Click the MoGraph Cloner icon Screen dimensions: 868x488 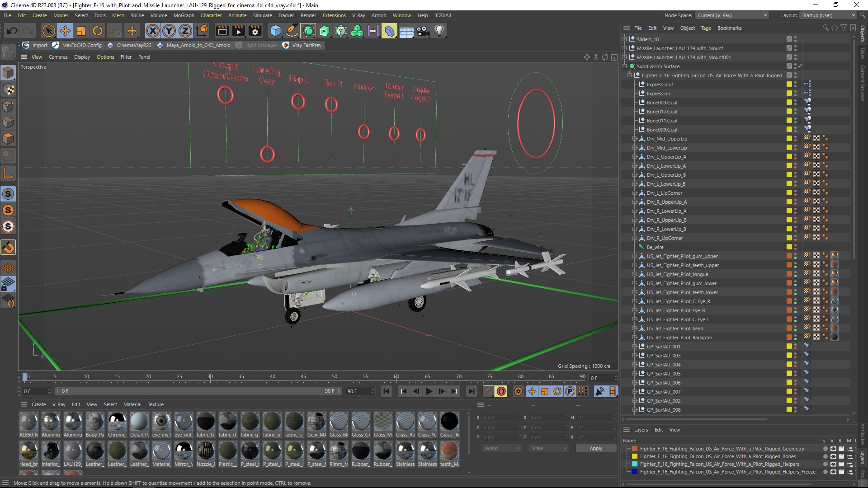(357, 31)
